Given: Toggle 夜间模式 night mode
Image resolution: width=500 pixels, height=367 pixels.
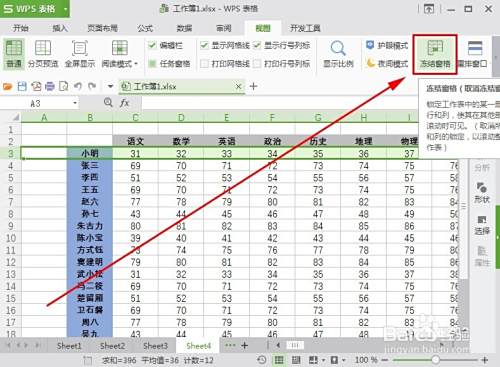Looking at the screenshot, I should pos(387,63).
